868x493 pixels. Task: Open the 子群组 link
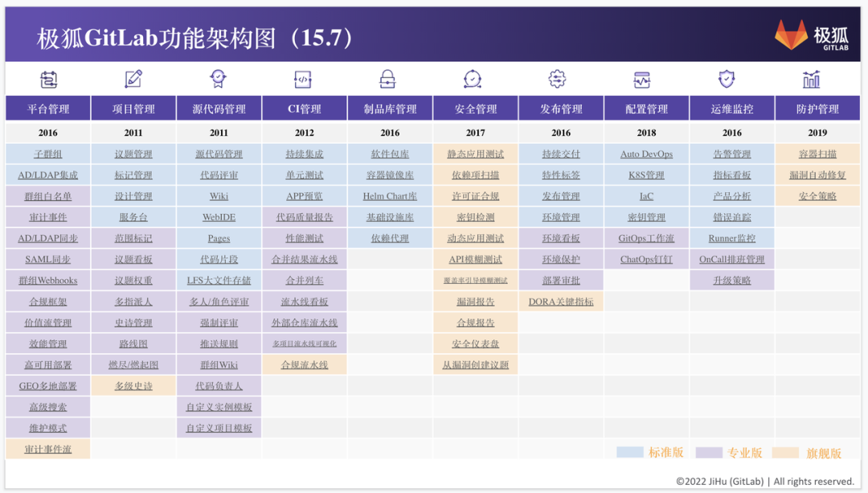(x=48, y=154)
